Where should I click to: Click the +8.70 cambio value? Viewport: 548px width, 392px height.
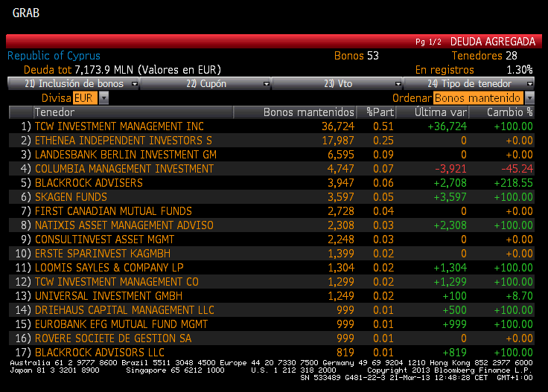tap(520, 296)
